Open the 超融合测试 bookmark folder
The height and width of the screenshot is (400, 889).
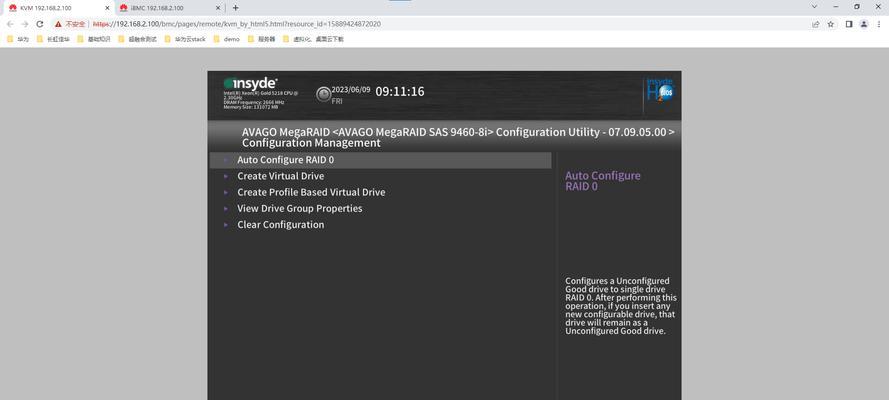tap(137, 40)
